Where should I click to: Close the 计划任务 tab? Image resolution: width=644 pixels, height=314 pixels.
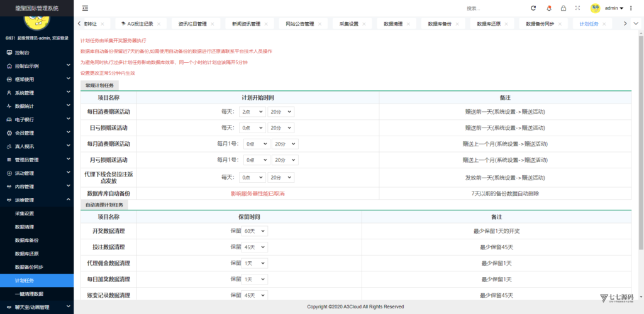tap(604, 24)
